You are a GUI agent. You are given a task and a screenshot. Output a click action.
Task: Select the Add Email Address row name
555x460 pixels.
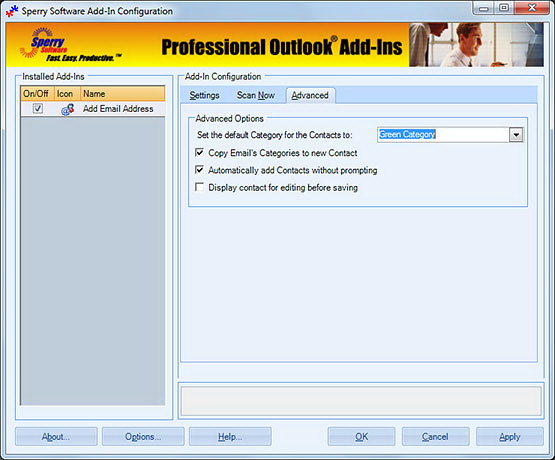click(118, 109)
